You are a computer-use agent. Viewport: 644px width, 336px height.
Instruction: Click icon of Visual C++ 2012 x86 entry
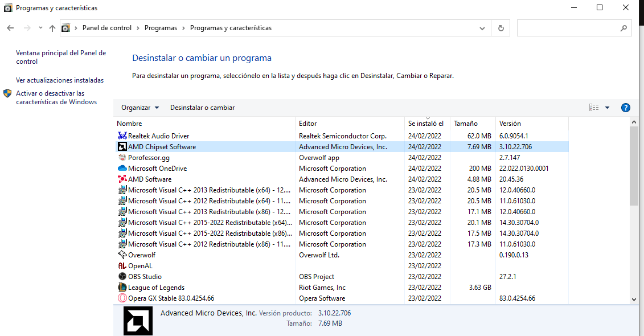point(122,244)
